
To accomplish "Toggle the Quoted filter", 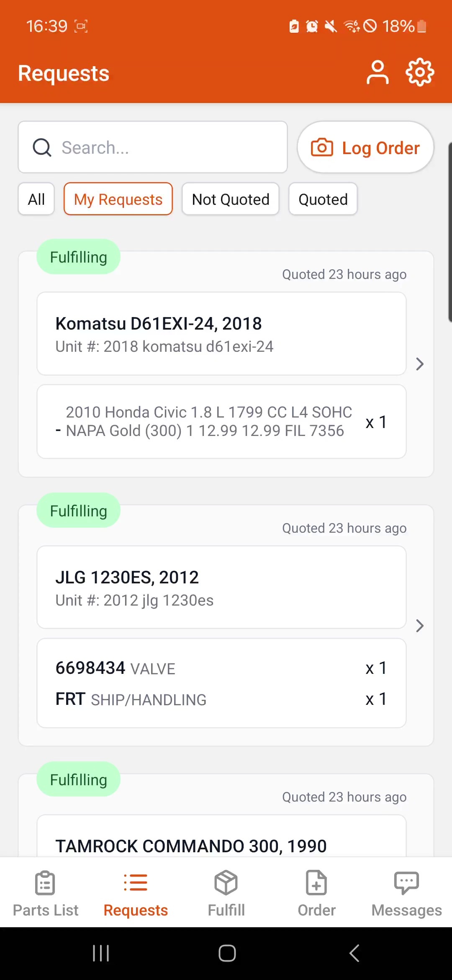I will 323,199.
